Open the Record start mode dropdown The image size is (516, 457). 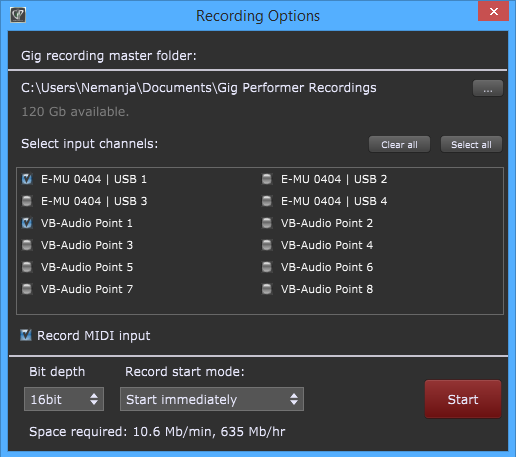(x=212, y=399)
